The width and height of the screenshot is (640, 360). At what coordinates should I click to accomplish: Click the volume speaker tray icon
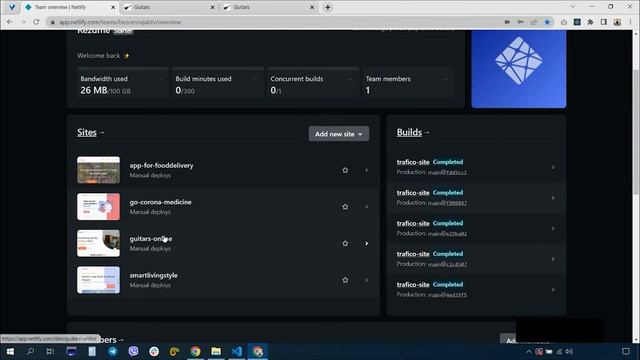point(569,351)
